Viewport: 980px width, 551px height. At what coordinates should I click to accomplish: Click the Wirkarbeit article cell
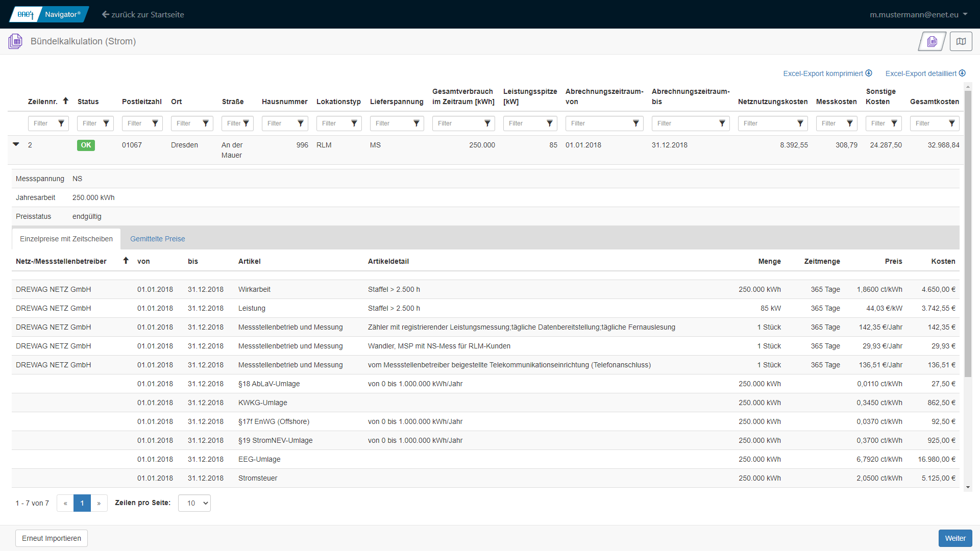254,289
